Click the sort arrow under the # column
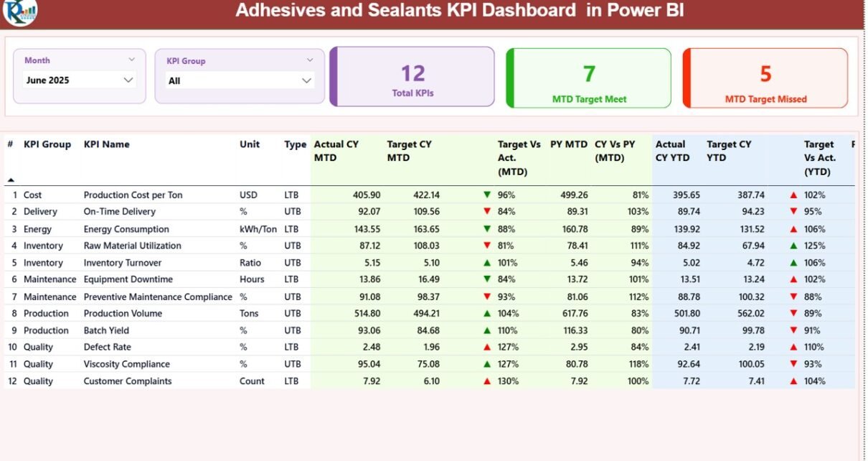Image resolution: width=868 pixels, height=461 pixels. (11, 180)
